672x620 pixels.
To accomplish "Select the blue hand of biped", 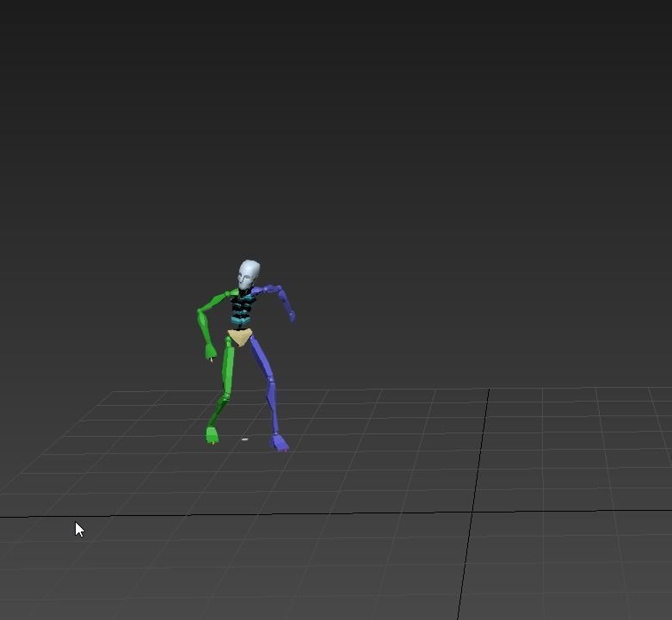I will pos(293,316).
